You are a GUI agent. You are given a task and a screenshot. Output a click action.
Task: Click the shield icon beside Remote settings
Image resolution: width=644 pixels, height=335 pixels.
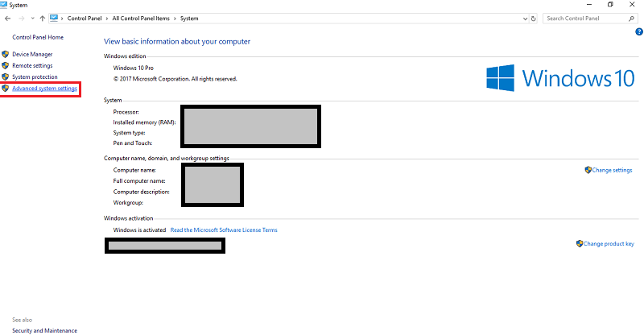coord(6,66)
